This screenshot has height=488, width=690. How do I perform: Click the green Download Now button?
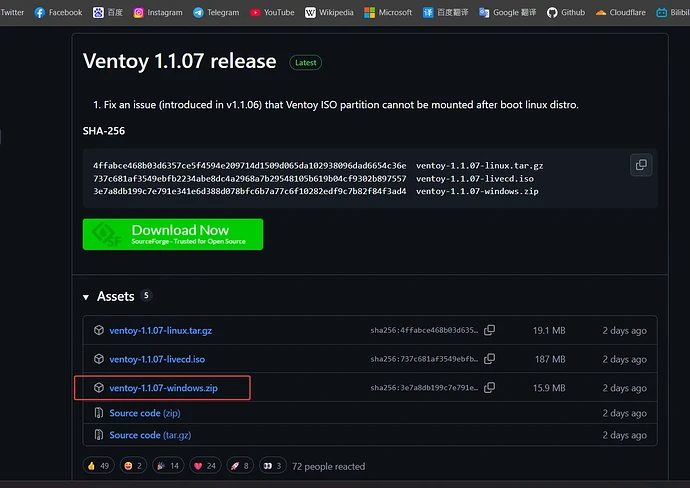point(173,234)
